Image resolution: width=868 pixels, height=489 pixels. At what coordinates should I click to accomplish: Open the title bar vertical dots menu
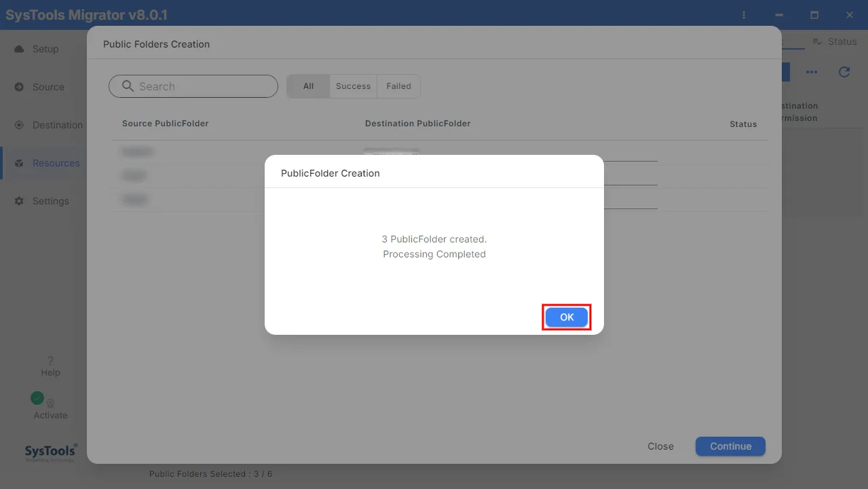[x=744, y=15]
